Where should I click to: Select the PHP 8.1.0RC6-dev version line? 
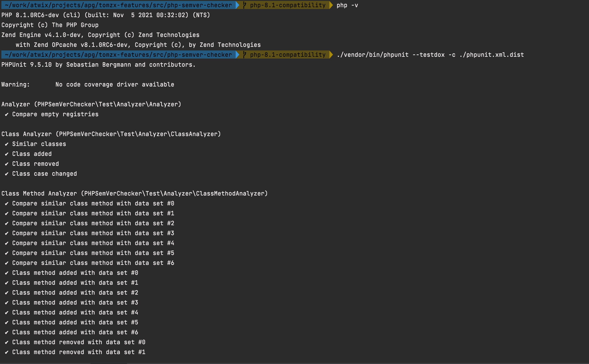(106, 15)
